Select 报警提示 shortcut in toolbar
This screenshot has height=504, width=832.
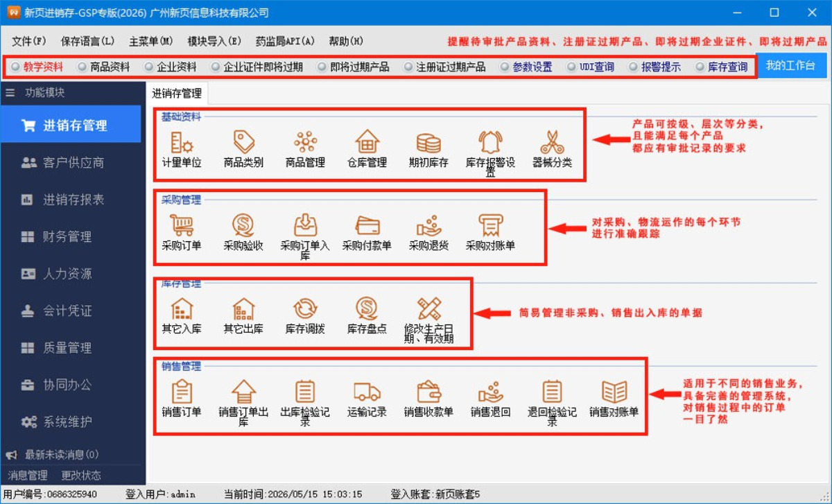[655, 67]
